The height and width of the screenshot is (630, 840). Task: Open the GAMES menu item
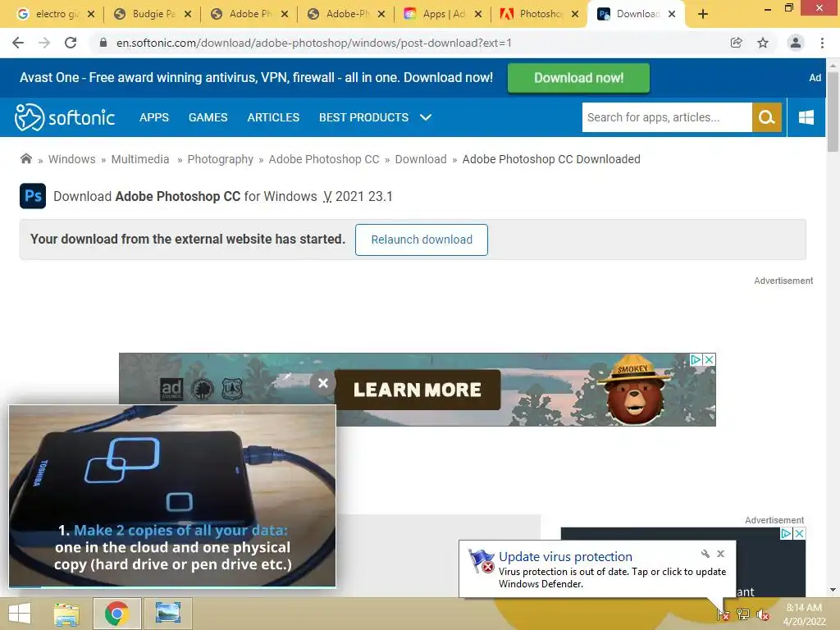(208, 117)
